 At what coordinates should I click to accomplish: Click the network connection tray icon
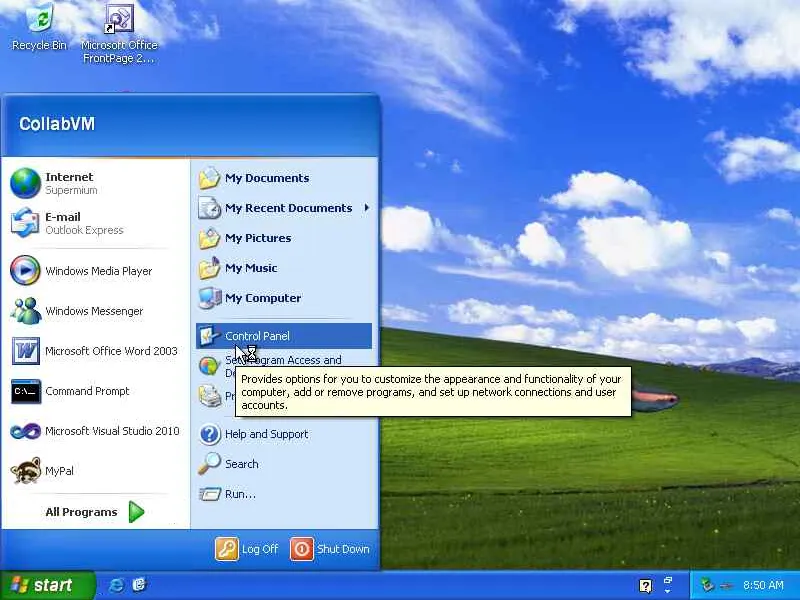708,585
